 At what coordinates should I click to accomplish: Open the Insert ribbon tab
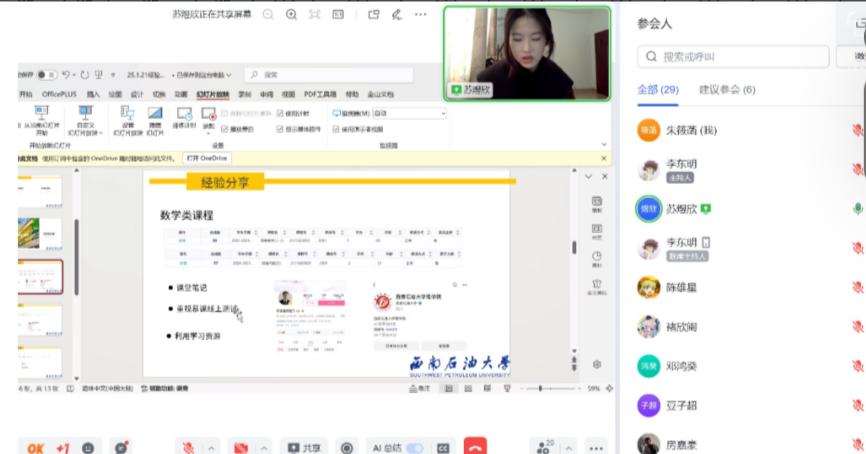(x=93, y=94)
